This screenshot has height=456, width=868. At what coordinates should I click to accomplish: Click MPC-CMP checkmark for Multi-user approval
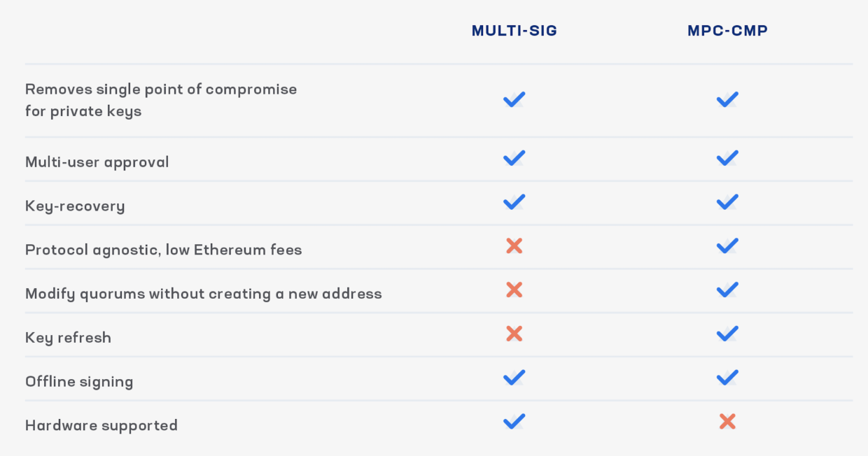pos(727,158)
